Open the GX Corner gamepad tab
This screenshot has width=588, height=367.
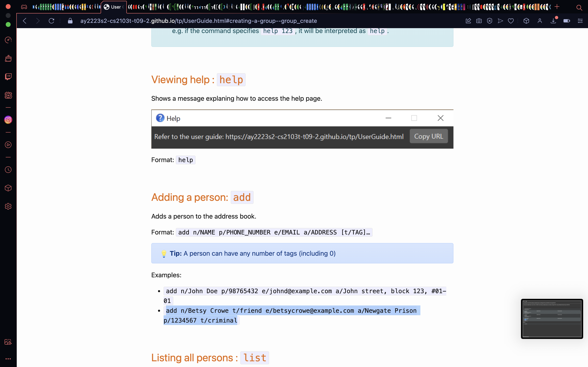[x=24, y=7]
